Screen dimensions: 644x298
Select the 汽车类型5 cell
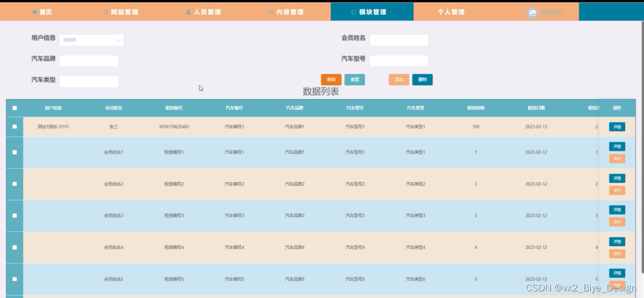point(415,279)
